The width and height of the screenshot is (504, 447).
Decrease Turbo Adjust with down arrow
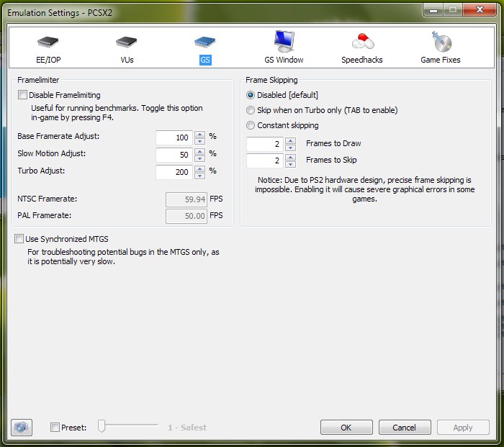(200, 176)
